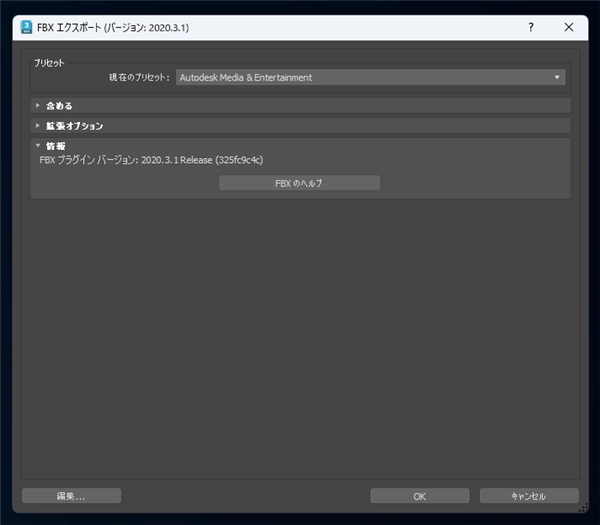This screenshot has width=600, height=525.
Task: Click the ? help button in title bar
Action: (531, 27)
